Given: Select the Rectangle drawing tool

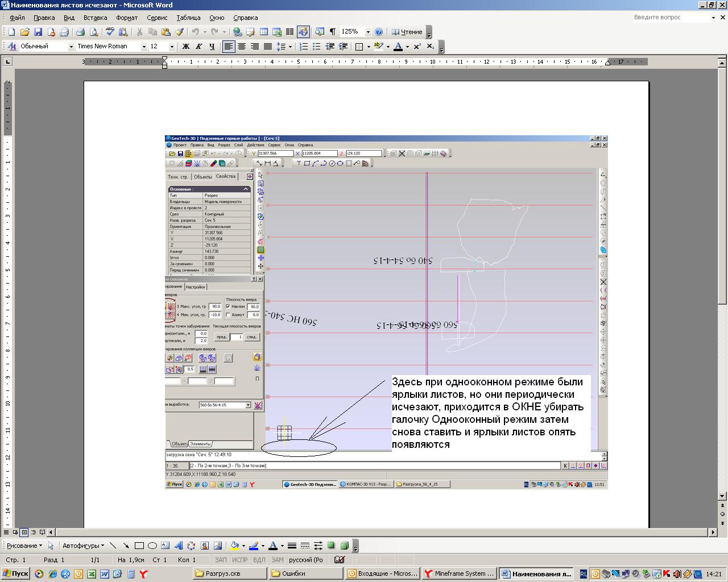Looking at the screenshot, I should pyautogui.click(x=139, y=546).
